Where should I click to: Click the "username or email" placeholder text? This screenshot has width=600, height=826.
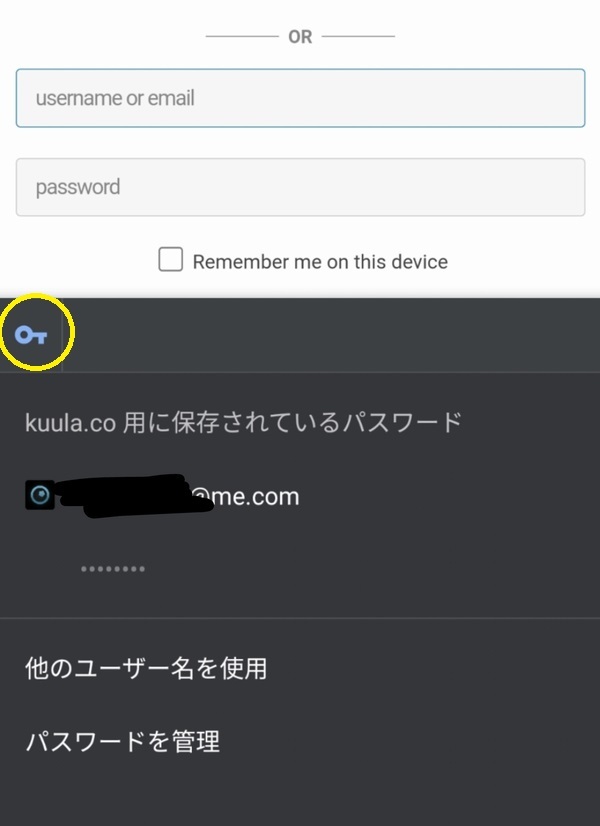point(115,98)
